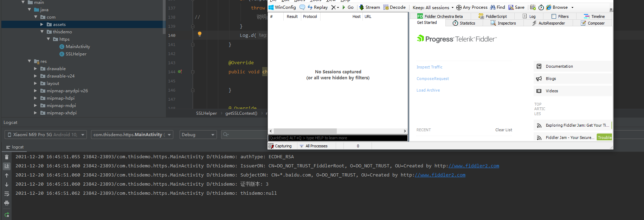The width and height of the screenshot is (644, 220).
Task: Click the timer clock icon in Fiddler toolbar
Action: (541, 7)
